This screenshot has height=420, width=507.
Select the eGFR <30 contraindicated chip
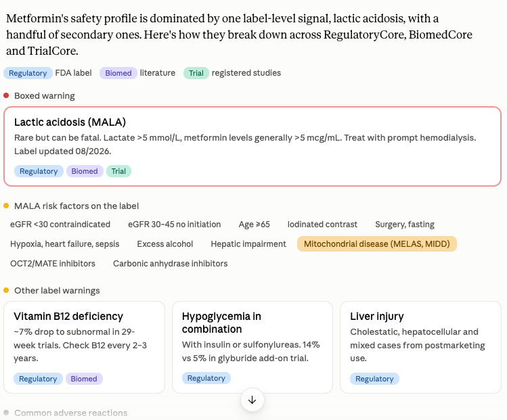coord(60,225)
